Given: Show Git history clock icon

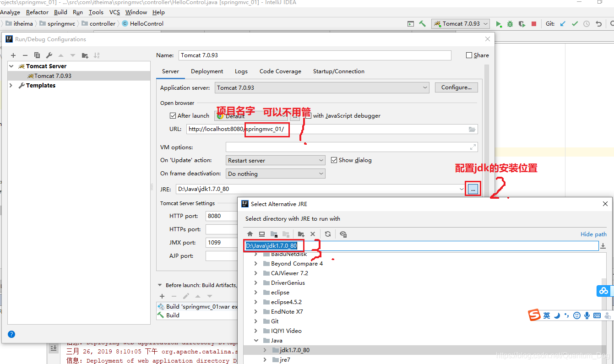Looking at the screenshot, I should pyautogui.click(x=587, y=24).
